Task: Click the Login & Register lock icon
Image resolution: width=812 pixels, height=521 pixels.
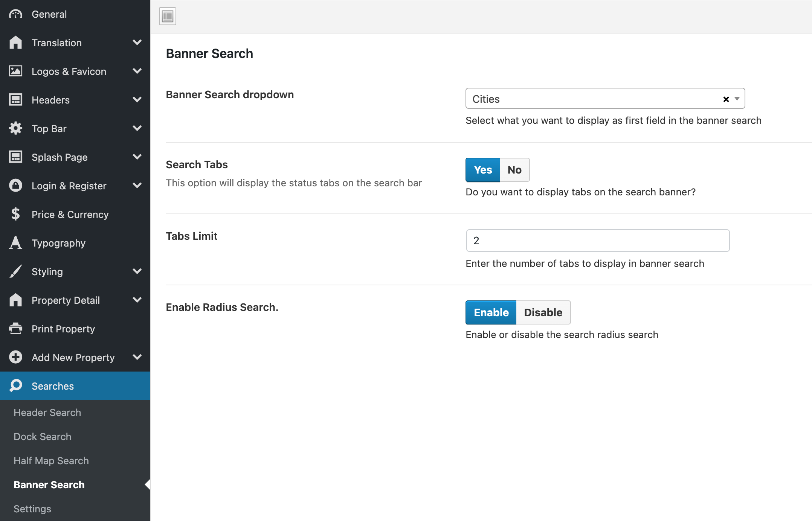Action: pos(15,186)
